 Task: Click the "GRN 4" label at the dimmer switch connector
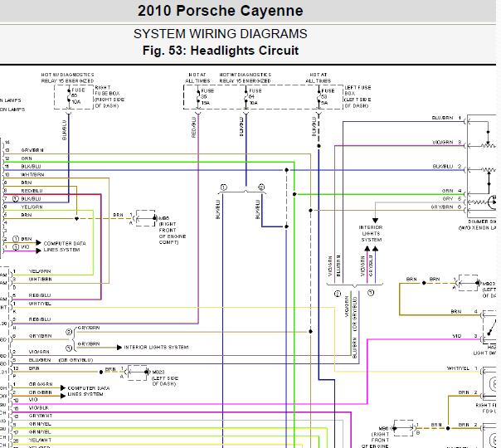coord(452,191)
